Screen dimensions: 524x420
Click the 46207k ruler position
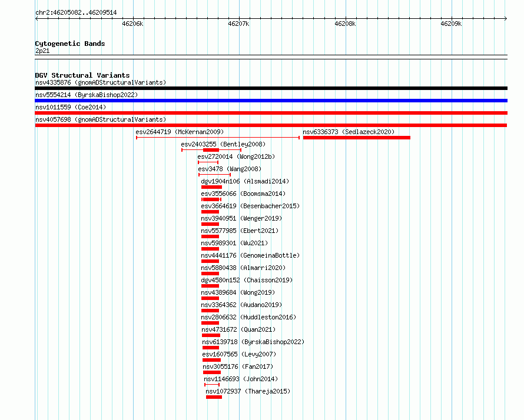238,24
